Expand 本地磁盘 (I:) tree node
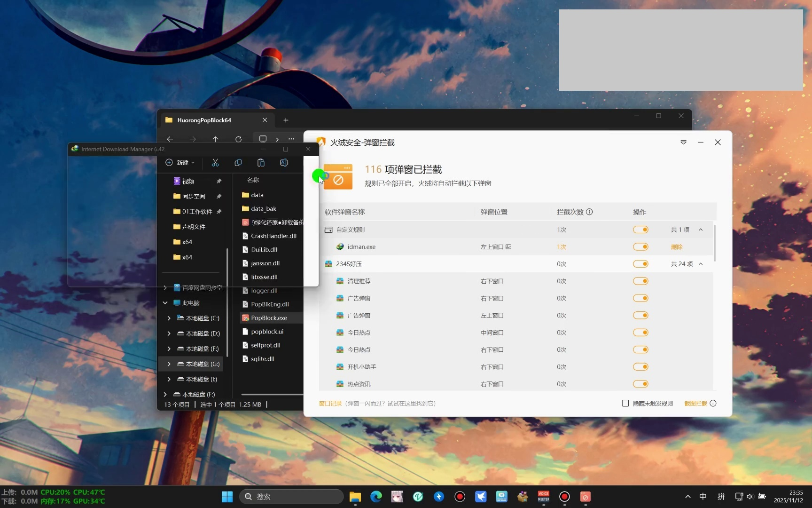Image resolution: width=812 pixels, height=508 pixels. (x=169, y=379)
